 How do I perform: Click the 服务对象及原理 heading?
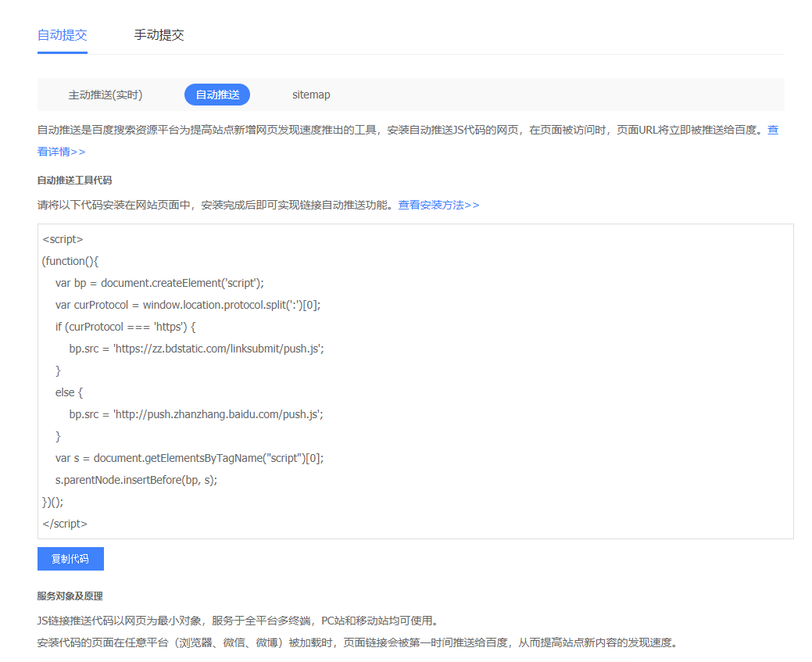70,596
